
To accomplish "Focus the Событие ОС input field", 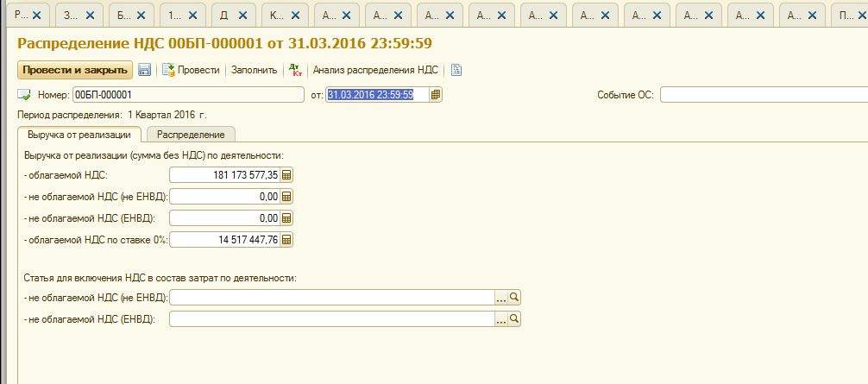I will [x=763, y=95].
